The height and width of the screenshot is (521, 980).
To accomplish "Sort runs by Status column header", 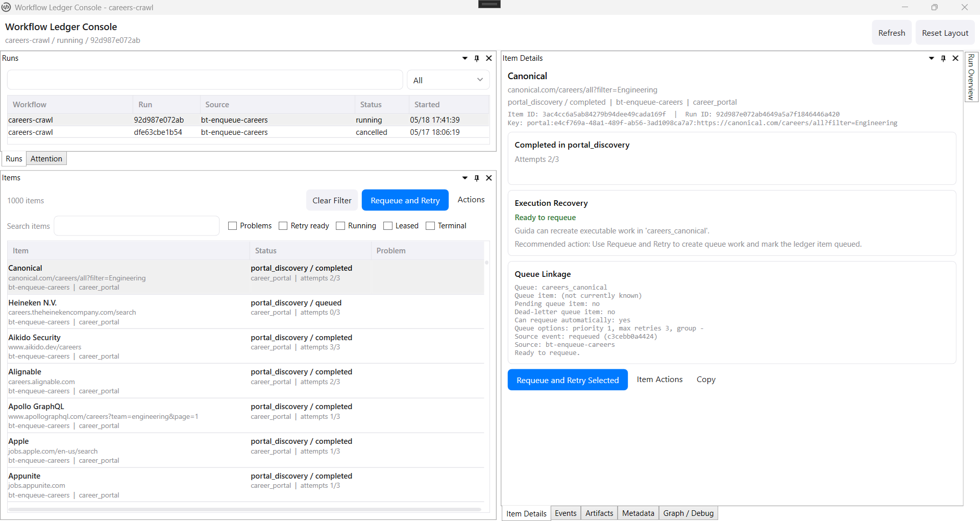I will [x=381, y=105].
